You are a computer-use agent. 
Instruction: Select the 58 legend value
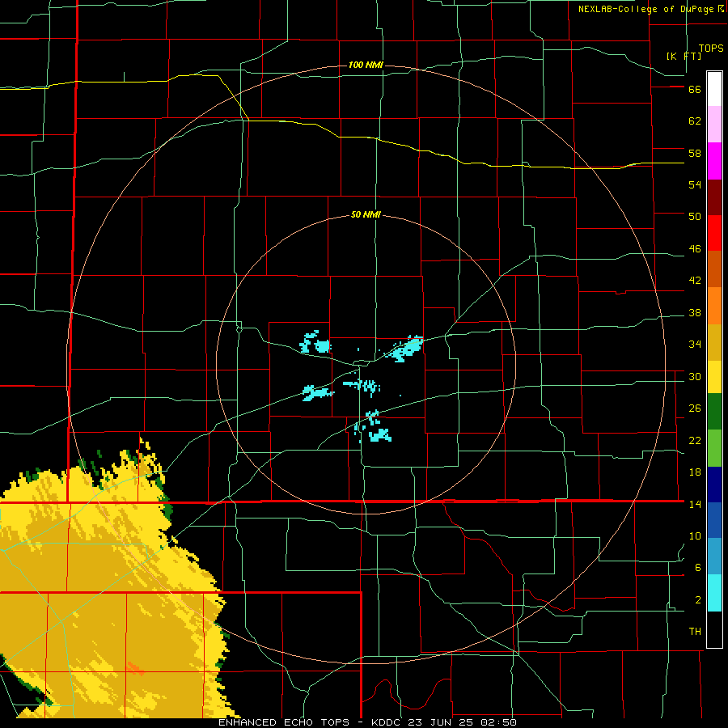695,153
